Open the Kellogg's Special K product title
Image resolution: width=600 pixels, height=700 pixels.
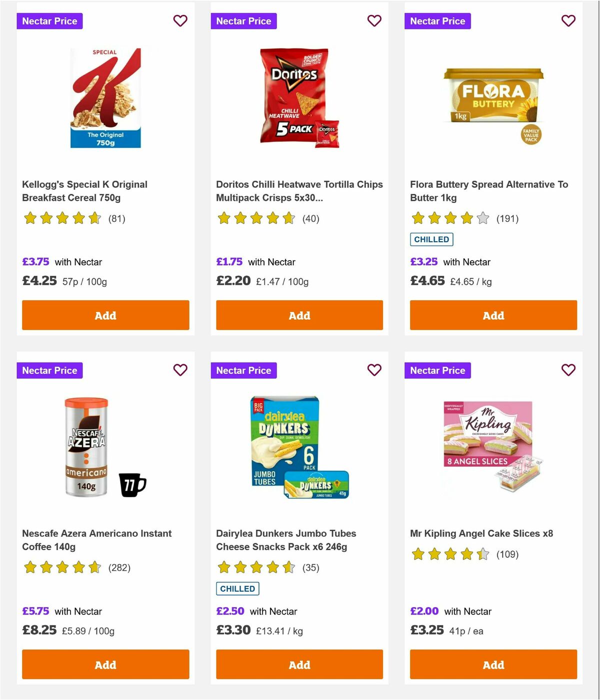(x=84, y=191)
